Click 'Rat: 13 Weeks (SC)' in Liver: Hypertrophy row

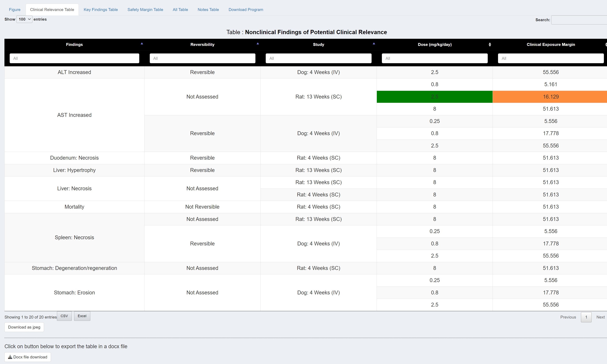(319, 170)
